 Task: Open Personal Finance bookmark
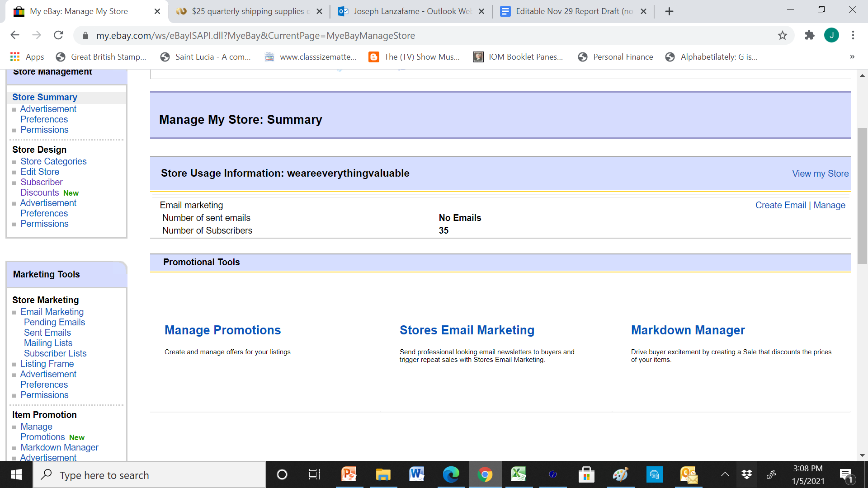[x=616, y=57]
